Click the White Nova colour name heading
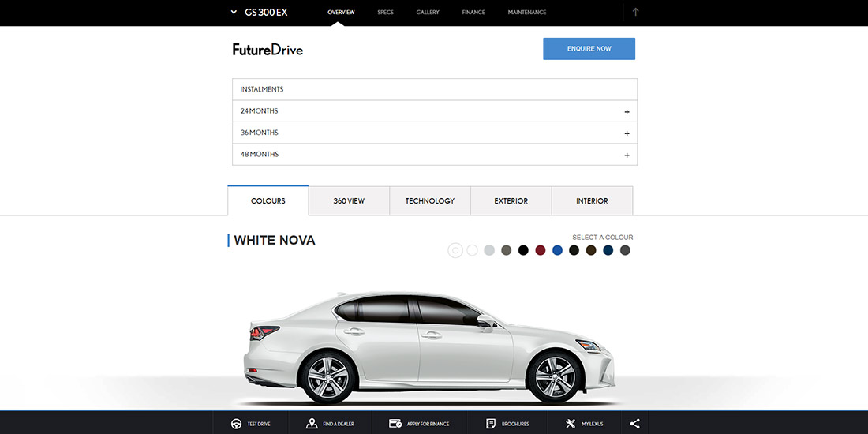Image resolution: width=868 pixels, height=434 pixels. point(275,240)
